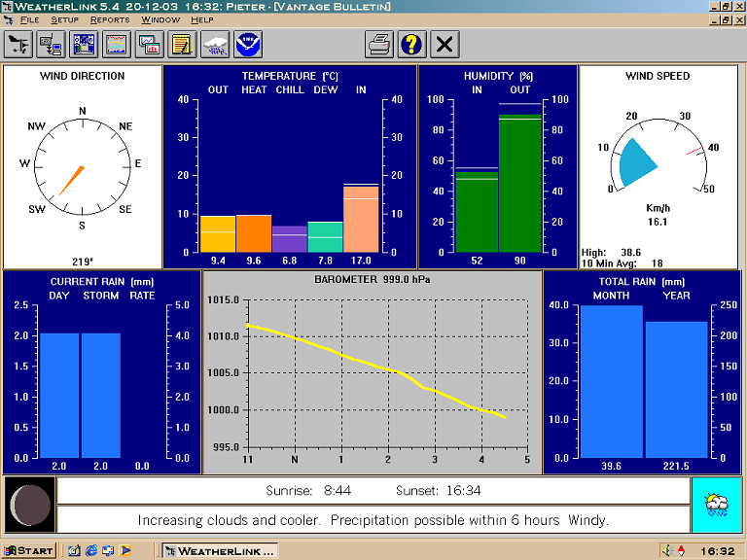This screenshot has height=560, width=747.
Task: Click the forecast weather icon on cyan background
Action: (x=717, y=506)
